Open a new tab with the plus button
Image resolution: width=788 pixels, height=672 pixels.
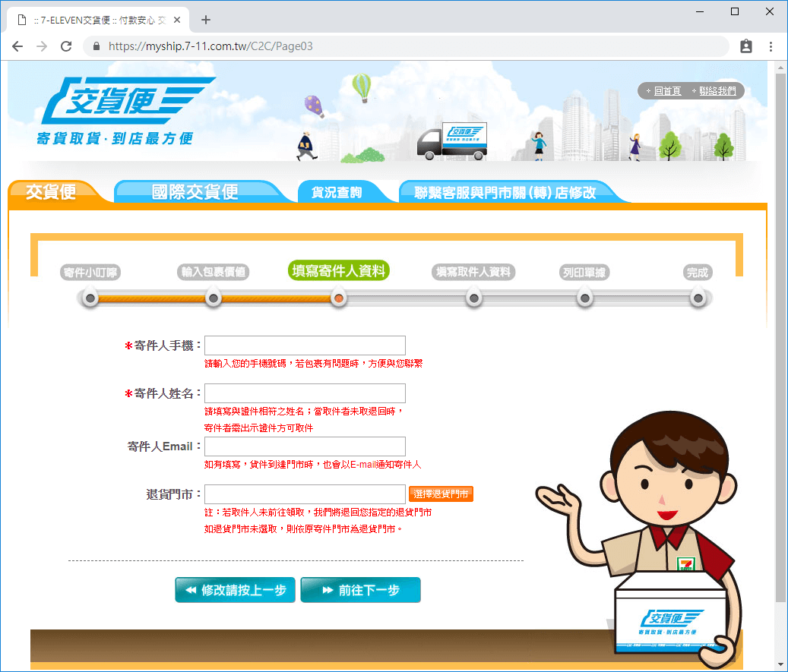205,20
